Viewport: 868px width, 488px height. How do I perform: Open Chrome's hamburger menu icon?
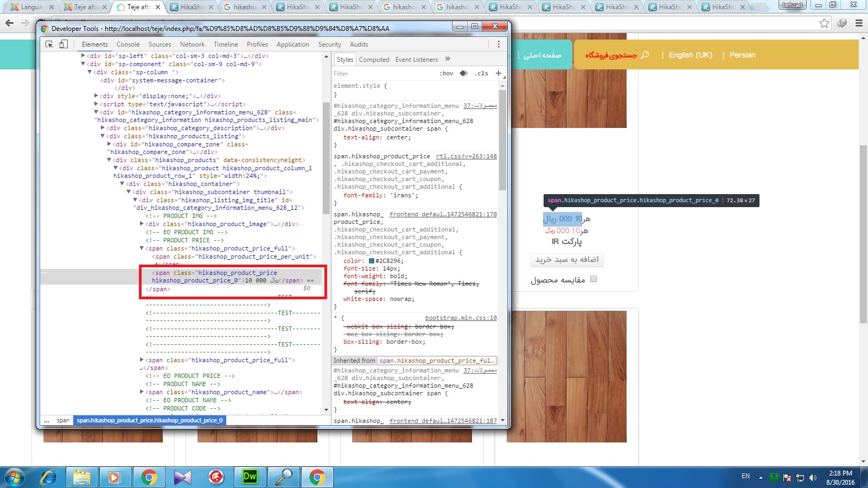coord(859,23)
